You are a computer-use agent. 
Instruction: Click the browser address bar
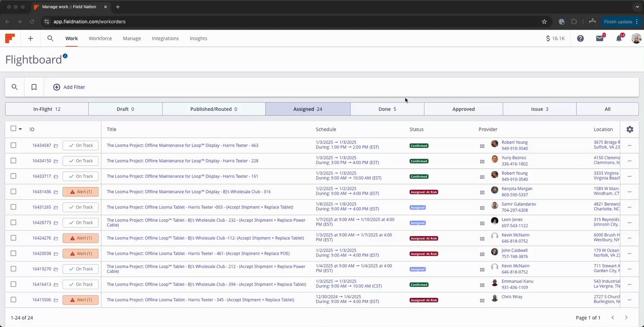click(x=291, y=22)
